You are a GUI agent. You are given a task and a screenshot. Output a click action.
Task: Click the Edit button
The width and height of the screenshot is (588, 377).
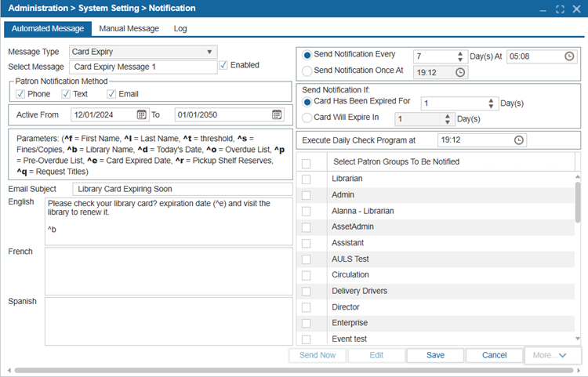pos(376,355)
